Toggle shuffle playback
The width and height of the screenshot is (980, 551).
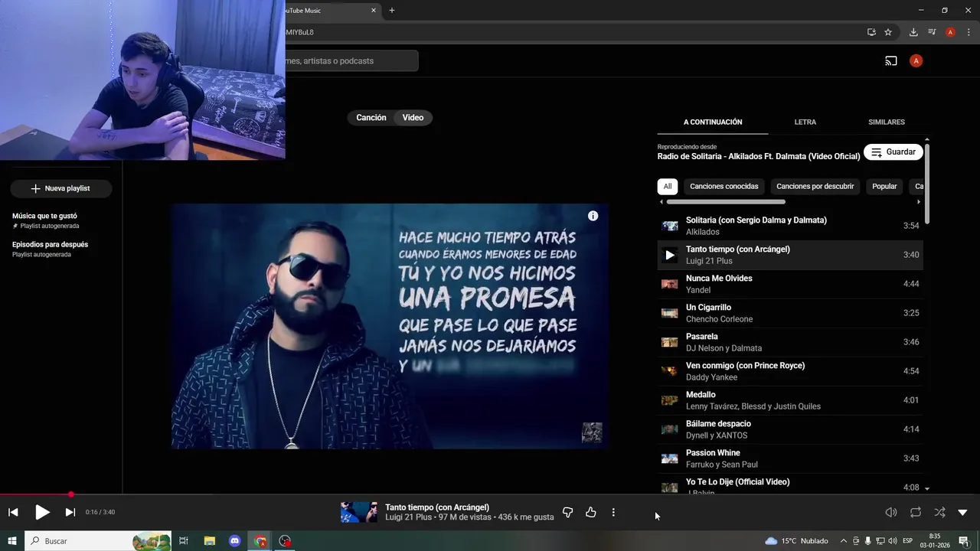pyautogui.click(x=939, y=512)
